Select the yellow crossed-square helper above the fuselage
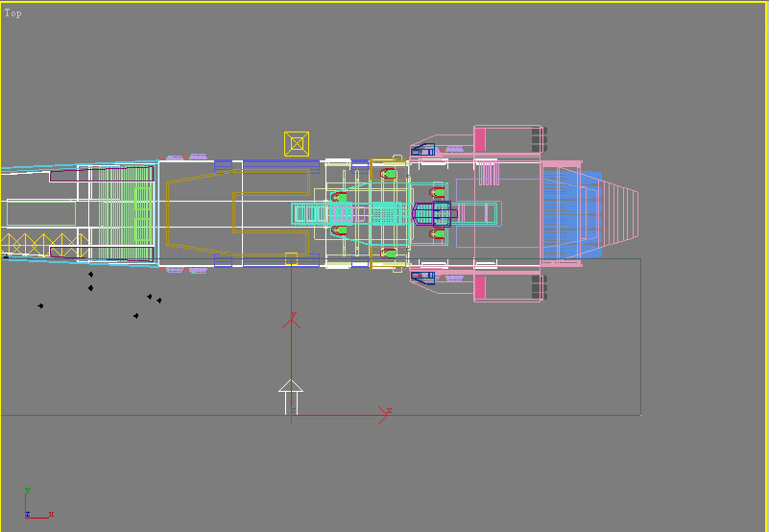 tap(297, 144)
